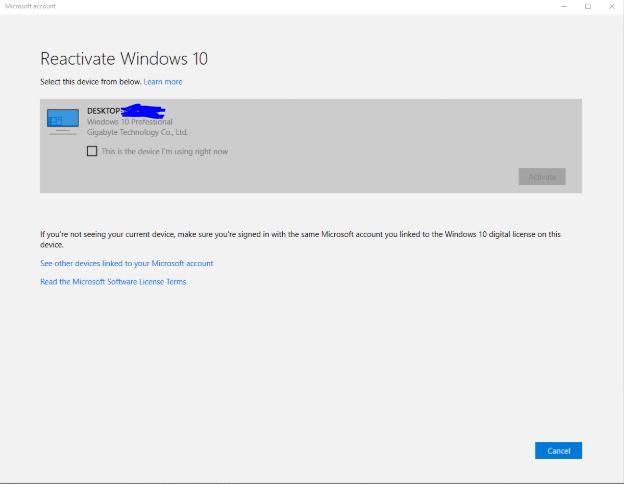Minimize the Microsoft account window
Viewport: 624px width, 484px height.
click(564, 6)
